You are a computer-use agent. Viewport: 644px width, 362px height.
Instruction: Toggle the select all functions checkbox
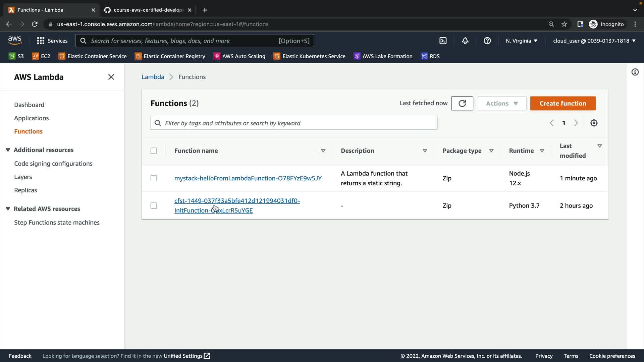click(154, 151)
